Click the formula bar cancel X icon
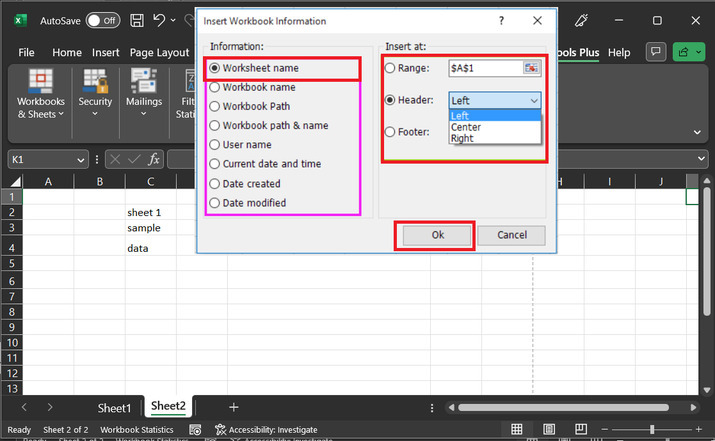This screenshot has width=715, height=441. click(x=115, y=159)
